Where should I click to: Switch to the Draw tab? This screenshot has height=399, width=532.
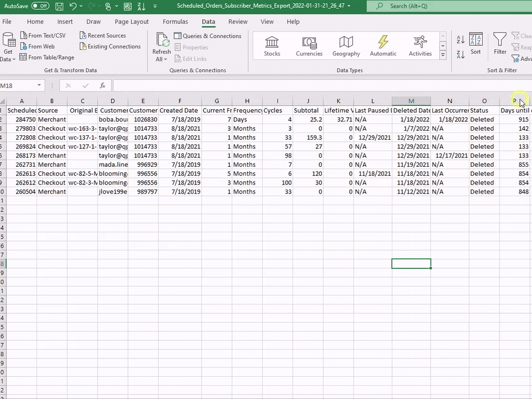(93, 22)
